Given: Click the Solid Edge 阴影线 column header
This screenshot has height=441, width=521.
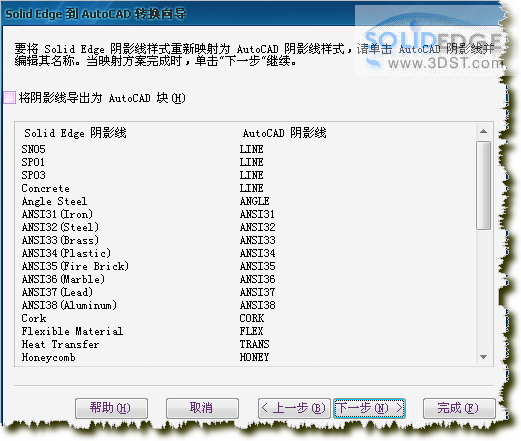Looking at the screenshot, I should [75, 133].
